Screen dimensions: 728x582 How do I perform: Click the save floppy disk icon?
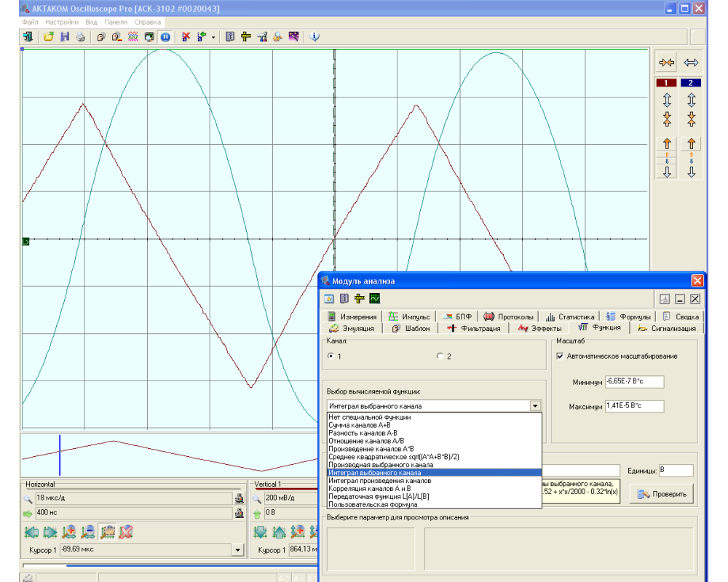65,36
